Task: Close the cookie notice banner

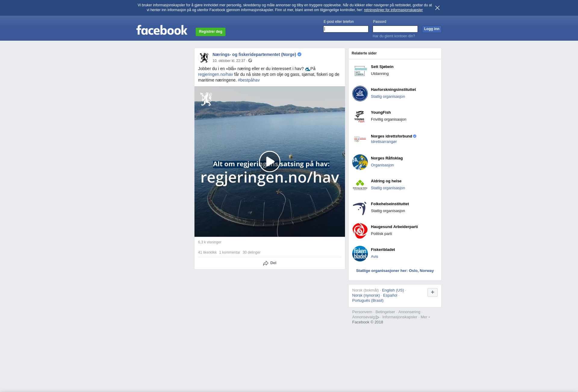Action: (x=437, y=8)
